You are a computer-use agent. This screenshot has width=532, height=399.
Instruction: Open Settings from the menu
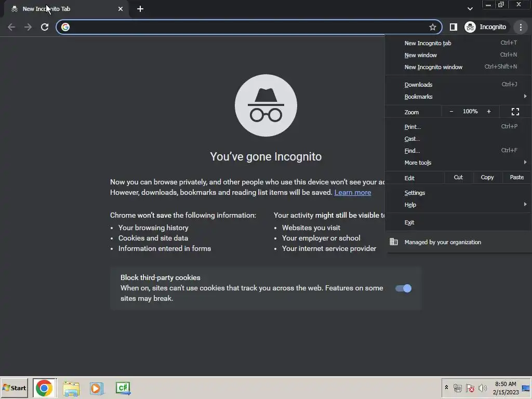(458, 193)
